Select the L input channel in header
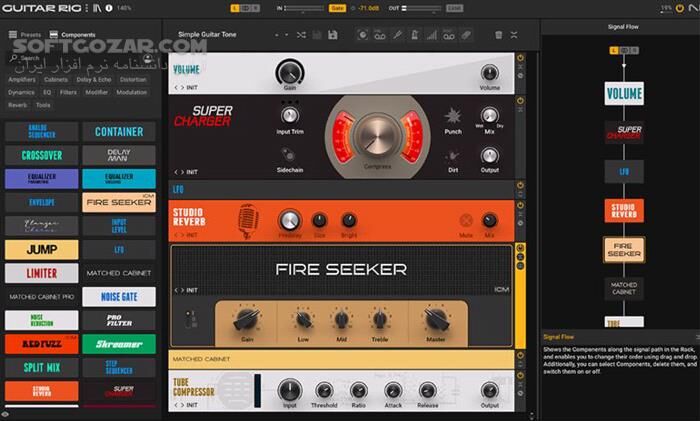This screenshot has width=700, height=421. point(235,8)
